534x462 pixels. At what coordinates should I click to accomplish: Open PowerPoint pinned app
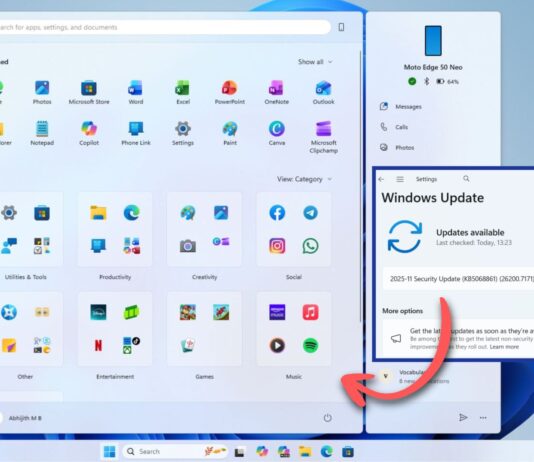coord(230,92)
